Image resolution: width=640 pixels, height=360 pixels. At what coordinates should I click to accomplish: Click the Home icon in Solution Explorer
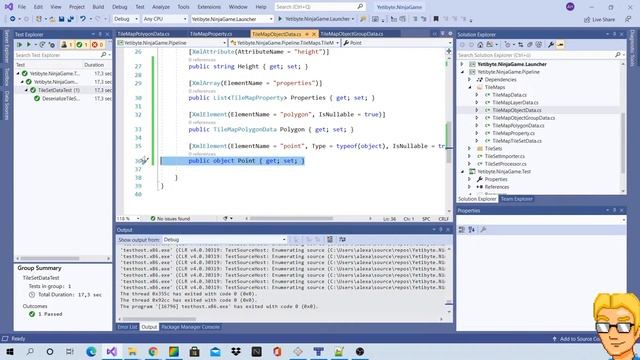pyautogui.click(x=480, y=44)
